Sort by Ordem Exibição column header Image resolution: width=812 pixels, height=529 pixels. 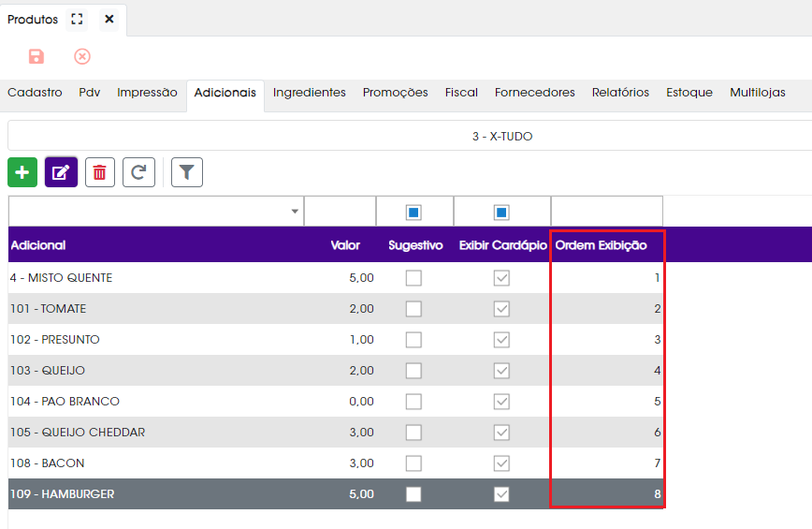601,245
